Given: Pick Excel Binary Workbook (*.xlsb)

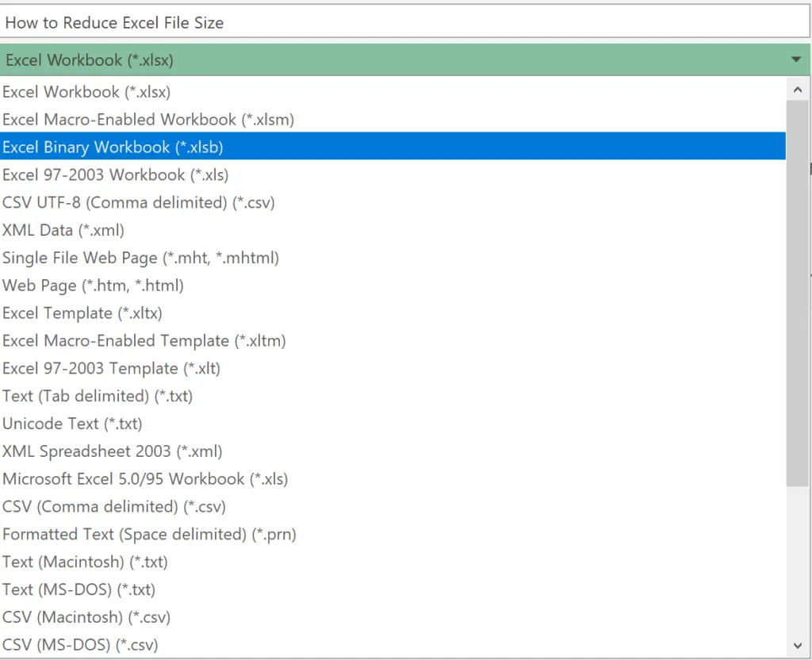Looking at the screenshot, I should tap(393, 147).
